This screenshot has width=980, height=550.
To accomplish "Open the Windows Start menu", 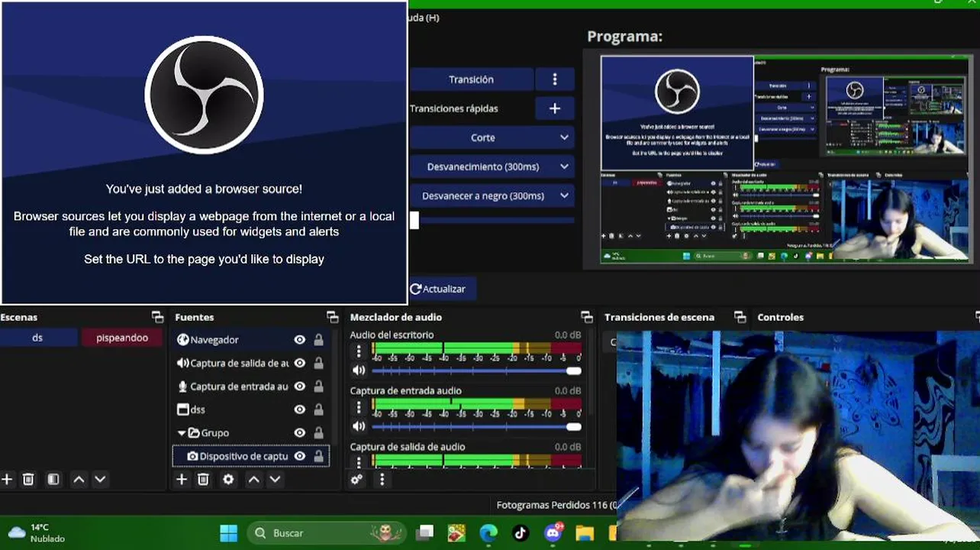I will pyautogui.click(x=228, y=532).
